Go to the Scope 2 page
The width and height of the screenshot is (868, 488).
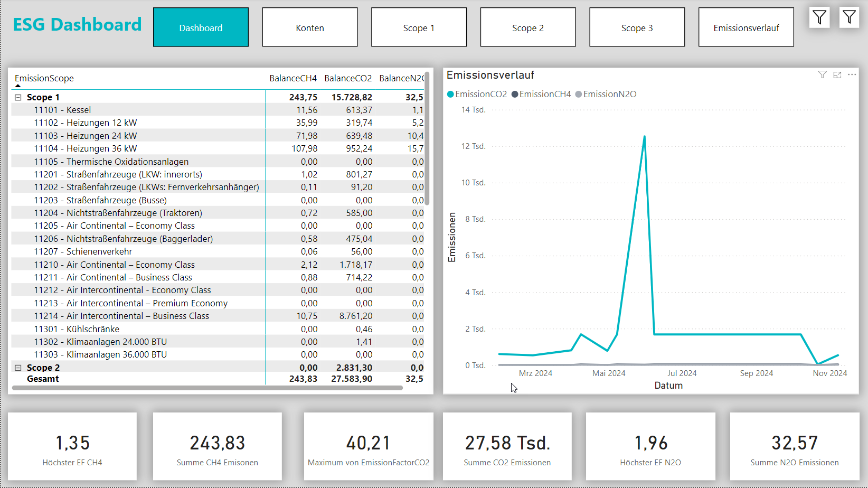tap(528, 27)
